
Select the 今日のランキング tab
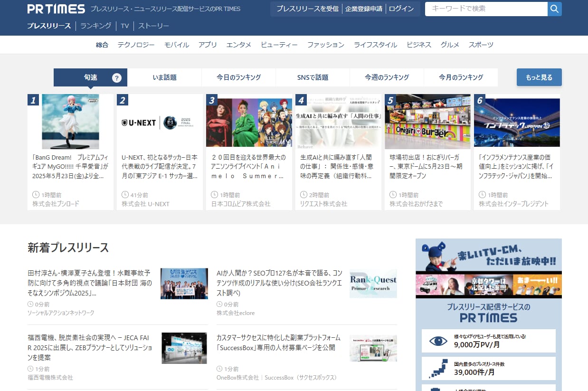click(238, 77)
